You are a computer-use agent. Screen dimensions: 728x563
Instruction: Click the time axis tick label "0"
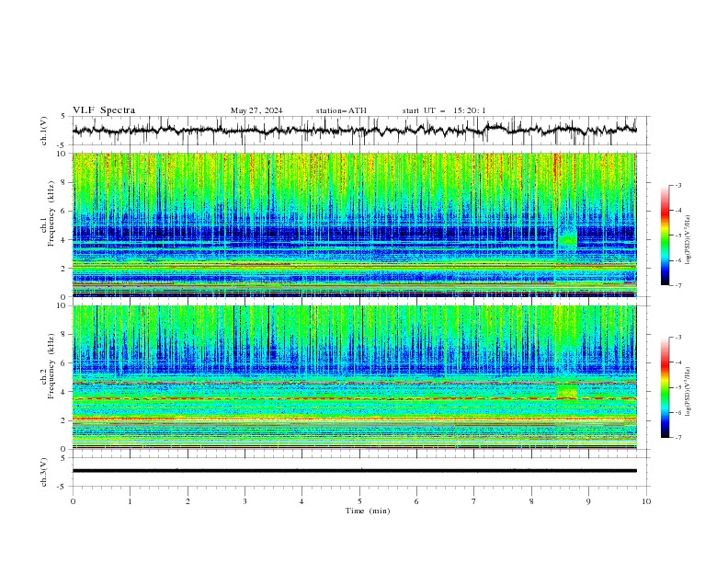tap(73, 501)
